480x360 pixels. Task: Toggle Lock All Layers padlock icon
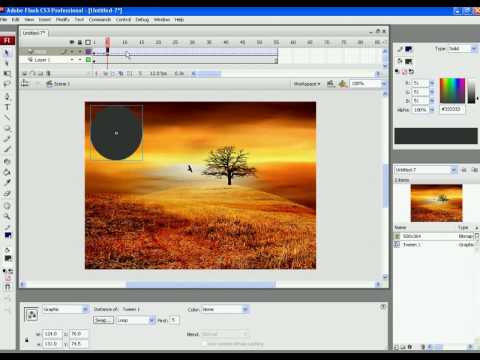click(80, 42)
